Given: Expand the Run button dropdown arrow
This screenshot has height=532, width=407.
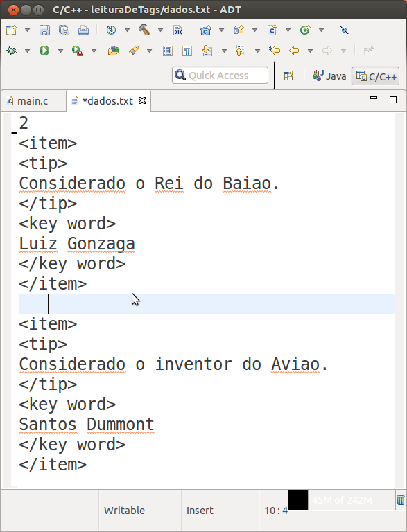Looking at the screenshot, I should [60, 51].
